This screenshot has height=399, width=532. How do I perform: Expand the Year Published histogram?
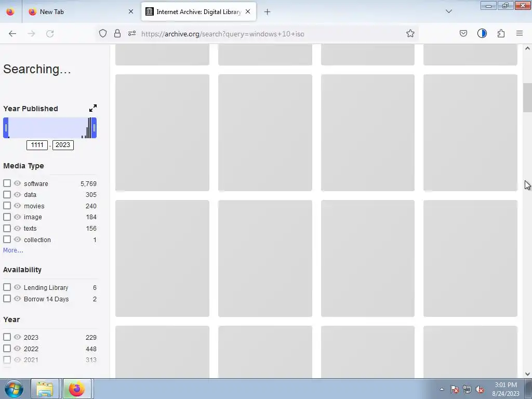click(x=92, y=108)
